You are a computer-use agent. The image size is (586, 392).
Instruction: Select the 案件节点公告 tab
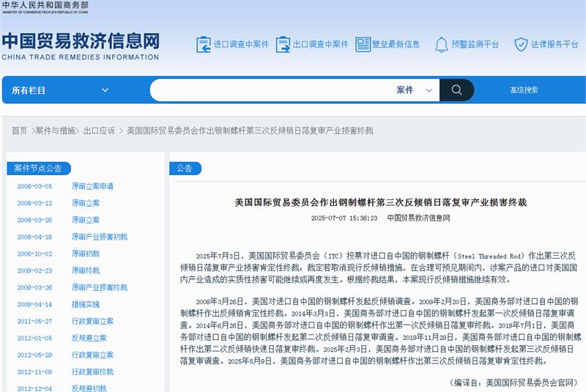(x=39, y=169)
